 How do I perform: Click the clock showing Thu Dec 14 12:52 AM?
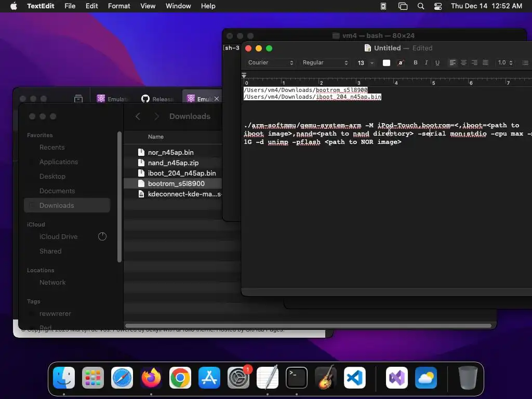pos(486,6)
